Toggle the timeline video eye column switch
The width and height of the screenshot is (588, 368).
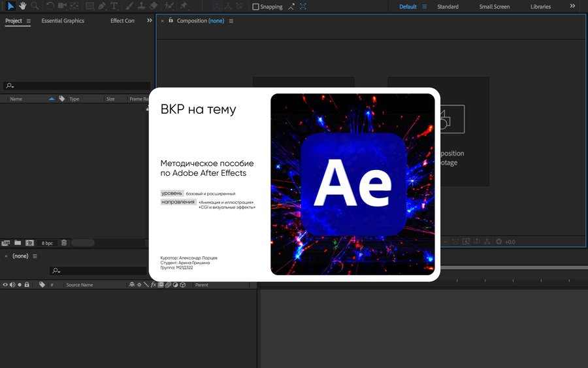coord(5,285)
